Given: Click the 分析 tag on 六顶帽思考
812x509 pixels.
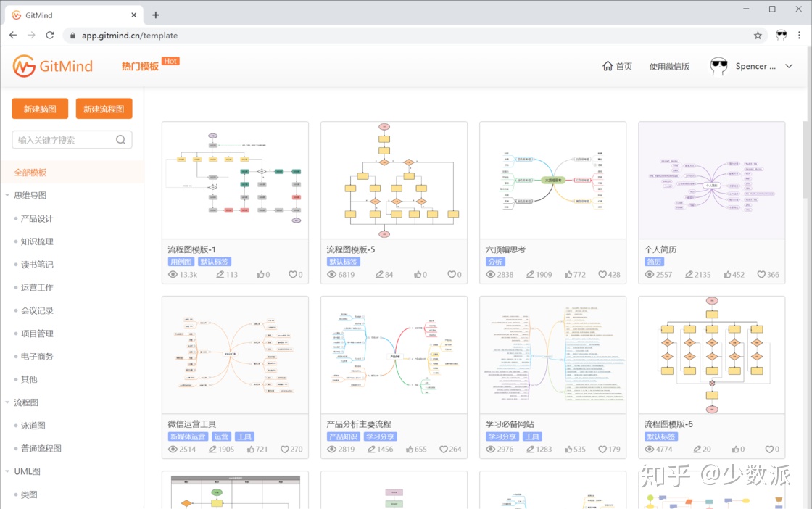Looking at the screenshot, I should [495, 262].
